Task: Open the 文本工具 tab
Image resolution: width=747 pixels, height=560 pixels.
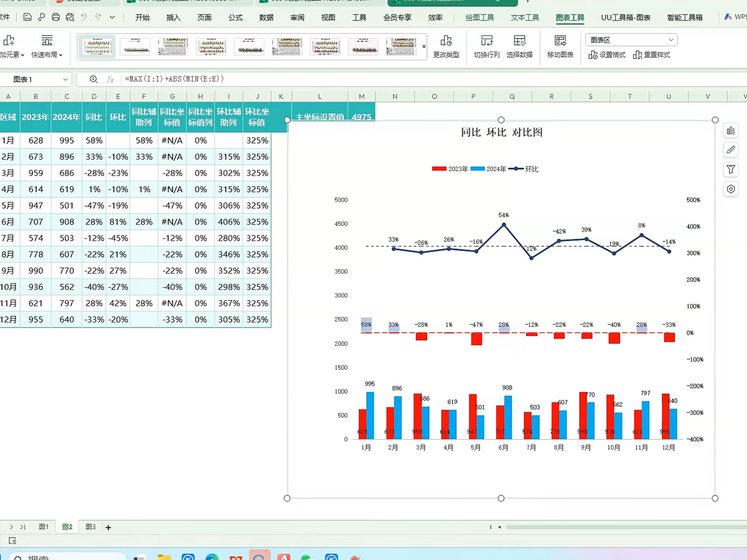Action: (525, 18)
